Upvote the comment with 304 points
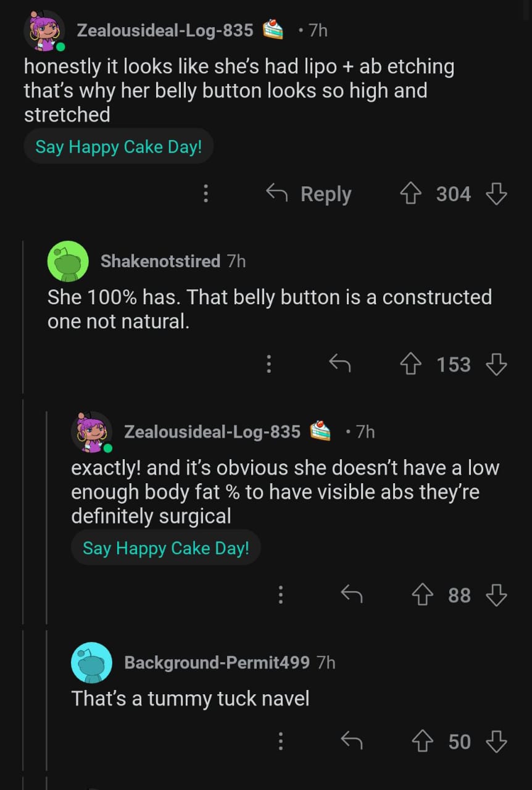 coord(410,194)
